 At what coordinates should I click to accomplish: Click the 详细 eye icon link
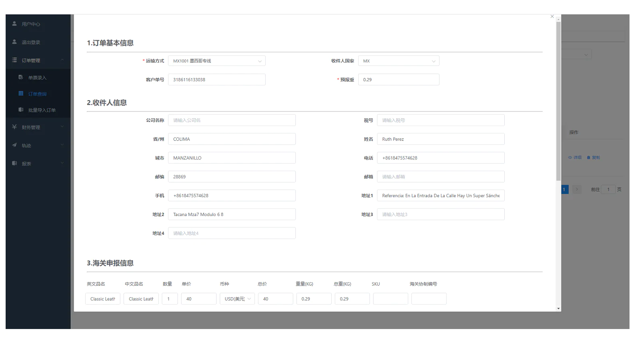point(575,157)
